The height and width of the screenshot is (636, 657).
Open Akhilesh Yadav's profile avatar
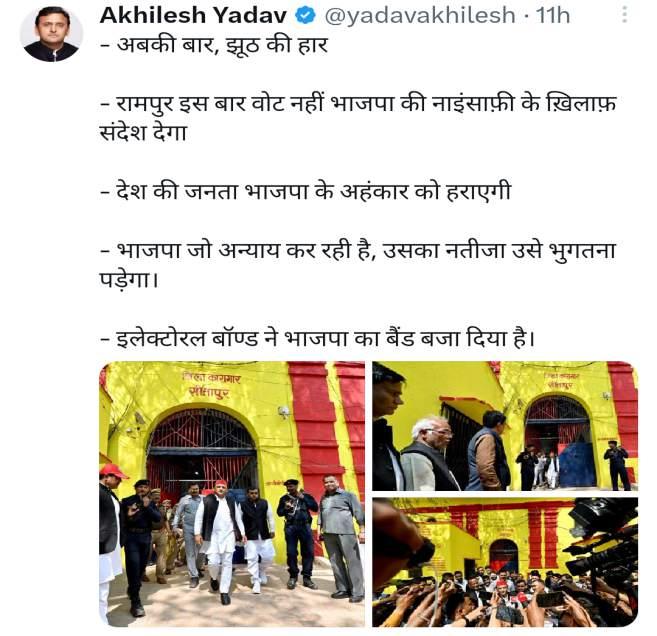coord(52,34)
